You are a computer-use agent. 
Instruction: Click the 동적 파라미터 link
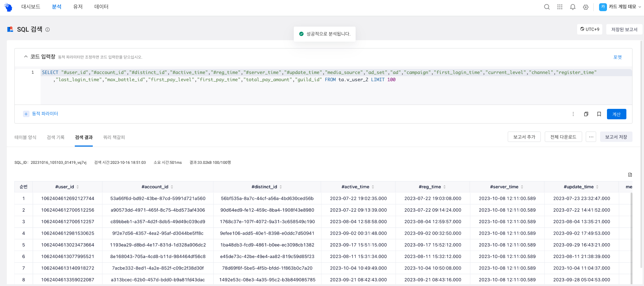[x=45, y=114]
